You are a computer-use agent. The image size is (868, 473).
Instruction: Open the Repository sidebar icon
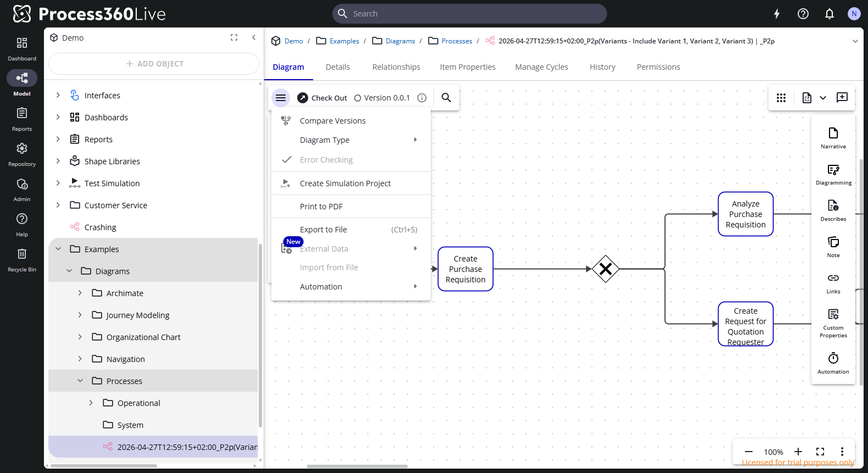coord(22,154)
